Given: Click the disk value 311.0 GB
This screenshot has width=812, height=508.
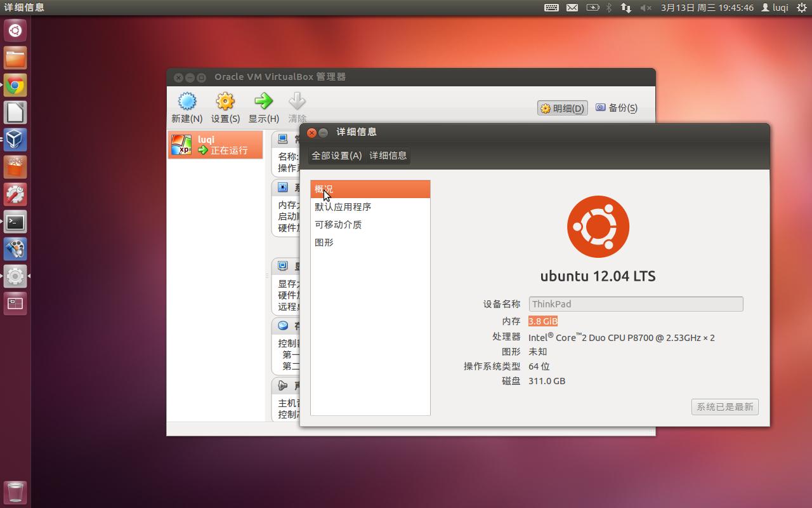Looking at the screenshot, I should (x=547, y=381).
